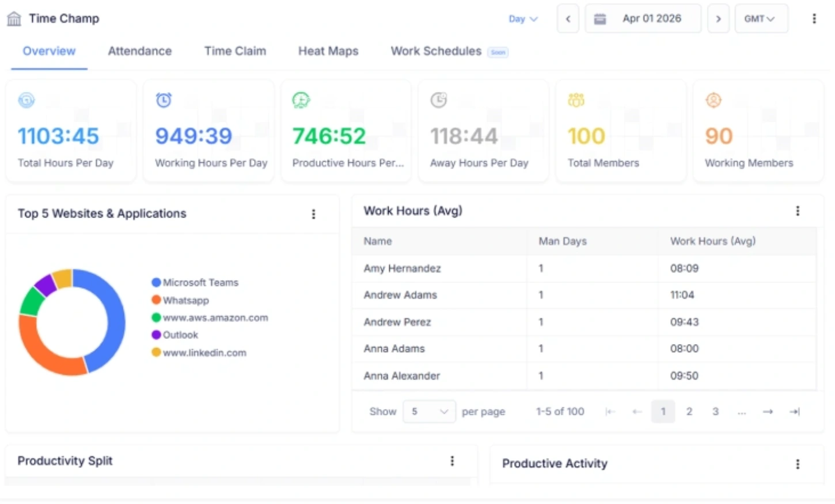
Task: Click the Time Champ logo icon
Action: pyautogui.click(x=14, y=17)
